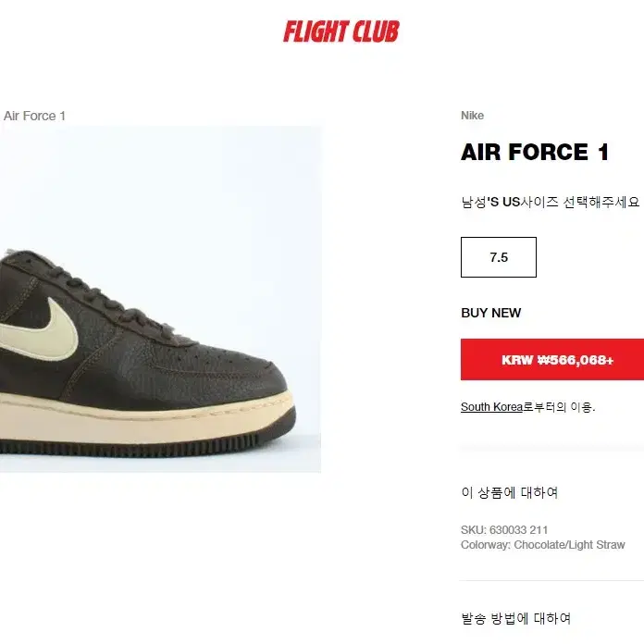
Task: Expand the 이 상품에 대하여 section
Action: point(509,492)
